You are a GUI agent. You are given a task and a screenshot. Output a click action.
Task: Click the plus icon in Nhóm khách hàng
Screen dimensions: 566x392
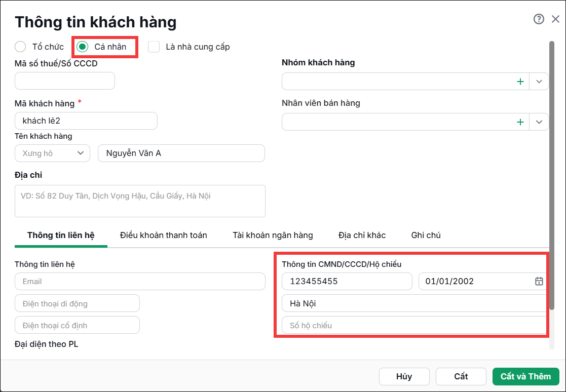tap(520, 82)
